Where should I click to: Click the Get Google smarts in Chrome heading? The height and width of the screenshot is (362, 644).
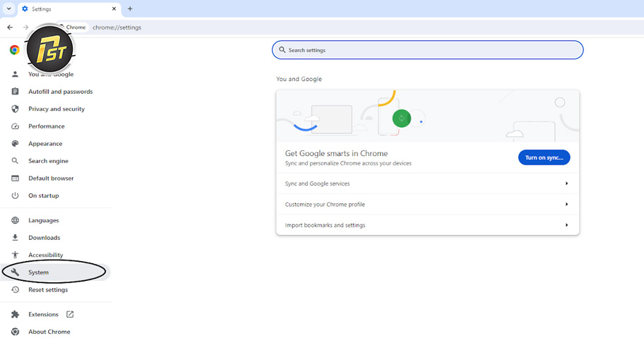[336, 153]
